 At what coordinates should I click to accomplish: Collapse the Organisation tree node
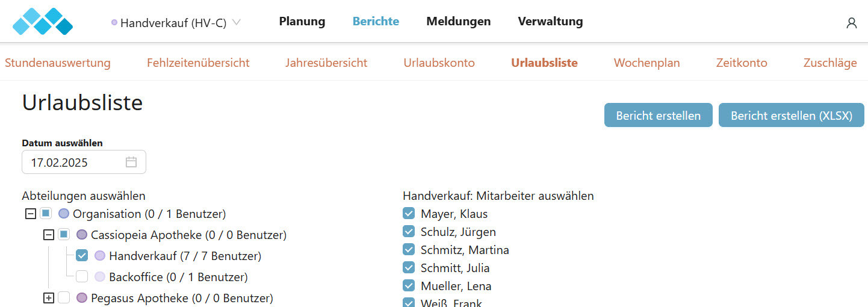pos(31,214)
